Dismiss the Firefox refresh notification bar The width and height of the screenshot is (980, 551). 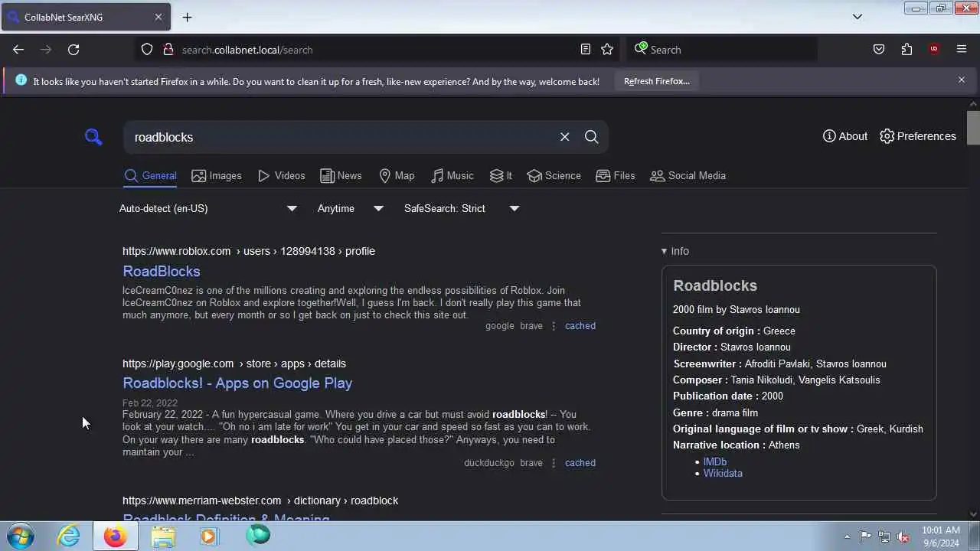[962, 80]
